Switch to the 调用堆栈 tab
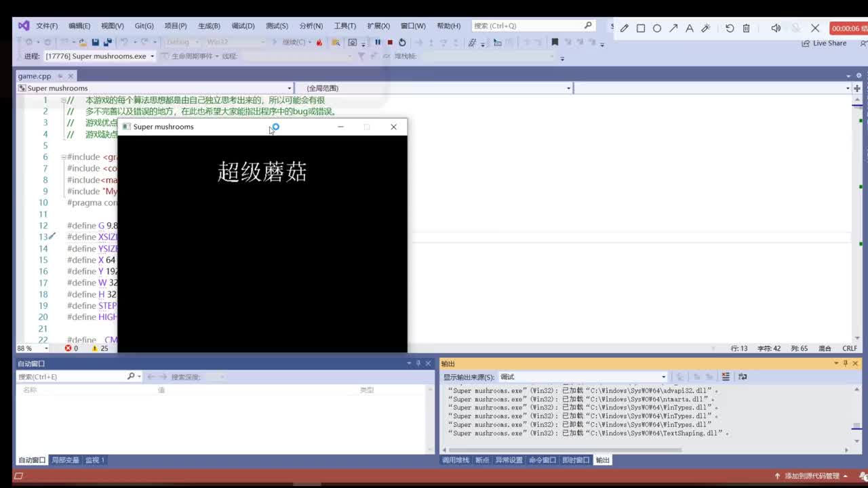Viewport: 868px width, 488px height. click(x=456, y=460)
